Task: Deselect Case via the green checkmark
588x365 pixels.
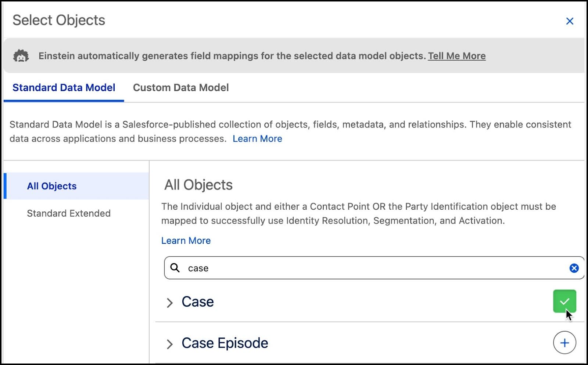Action: [x=564, y=301]
